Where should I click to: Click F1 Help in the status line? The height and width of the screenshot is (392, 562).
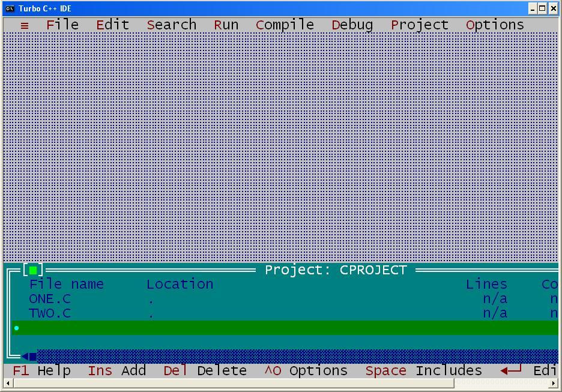41,370
